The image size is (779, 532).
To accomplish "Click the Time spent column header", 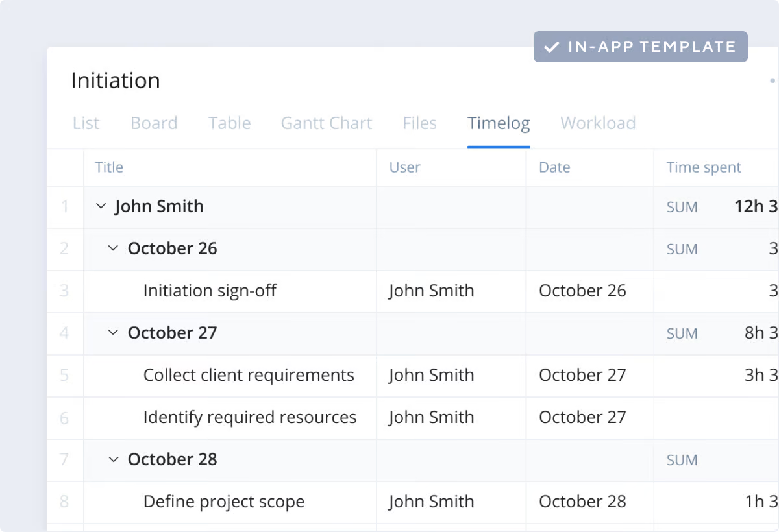I will point(704,167).
